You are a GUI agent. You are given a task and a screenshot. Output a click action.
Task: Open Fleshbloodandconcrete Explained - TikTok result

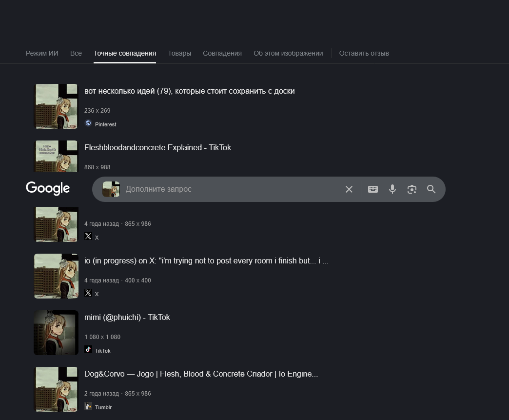coord(157,147)
